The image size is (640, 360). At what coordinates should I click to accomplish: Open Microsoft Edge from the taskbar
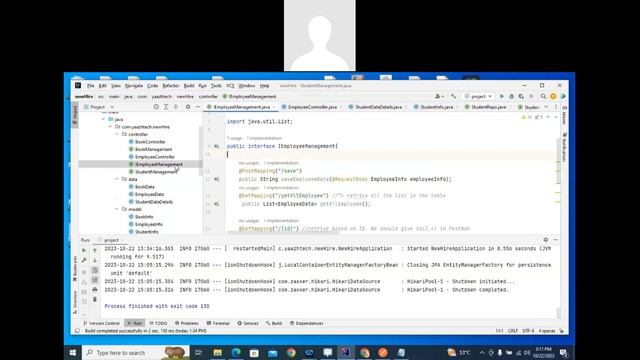(x=236, y=352)
